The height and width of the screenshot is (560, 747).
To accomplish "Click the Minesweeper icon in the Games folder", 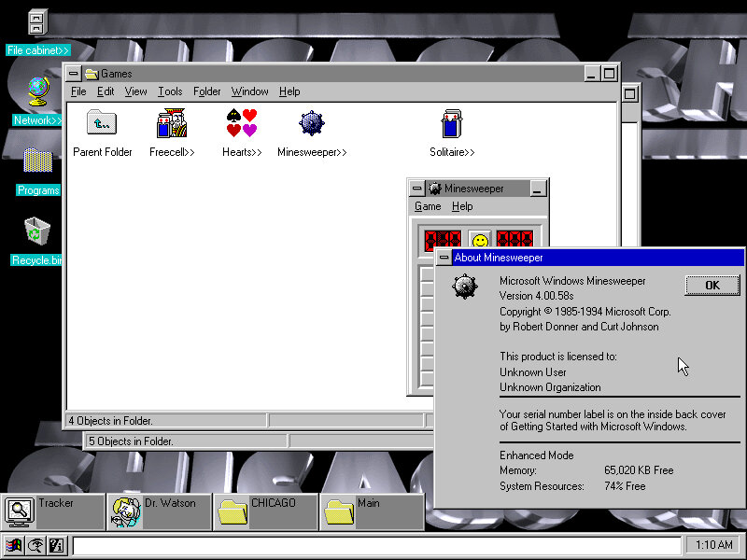I will click(312, 123).
